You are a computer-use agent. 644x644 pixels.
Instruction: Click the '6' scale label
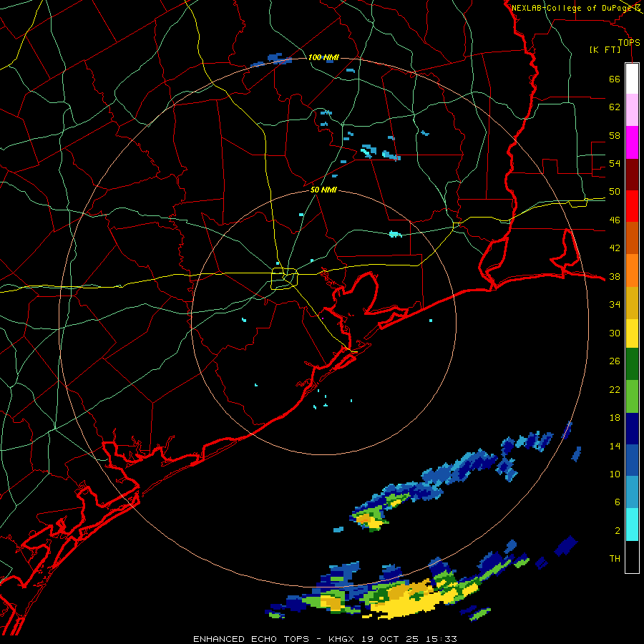(x=618, y=502)
